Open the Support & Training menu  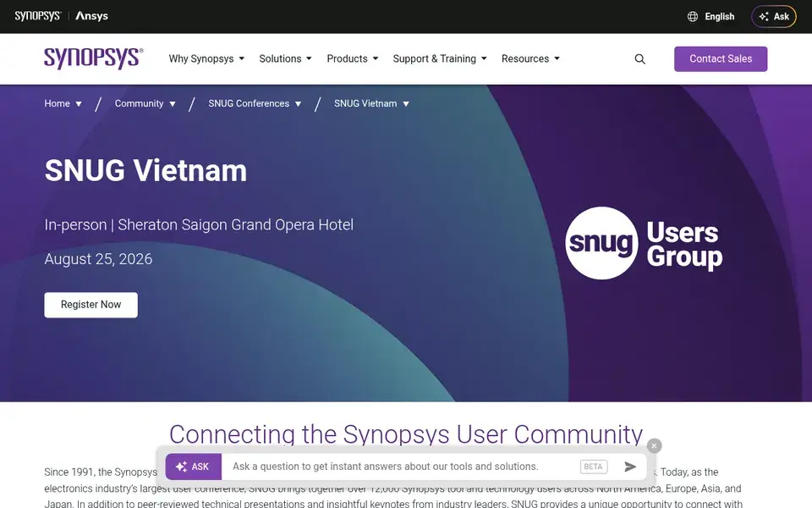click(x=435, y=58)
